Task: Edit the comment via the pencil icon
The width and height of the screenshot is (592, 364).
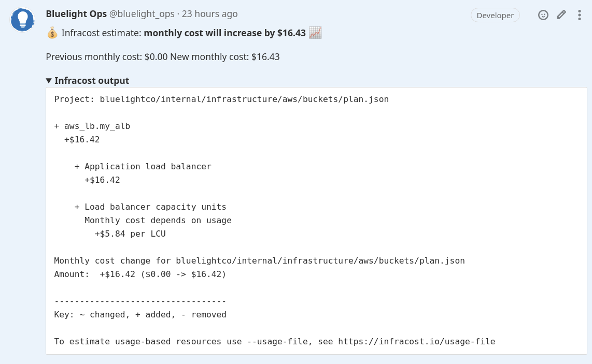Action: click(561, 15)
